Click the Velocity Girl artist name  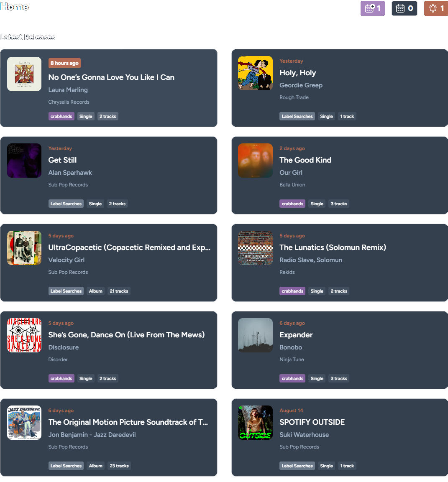click(67, 260)
